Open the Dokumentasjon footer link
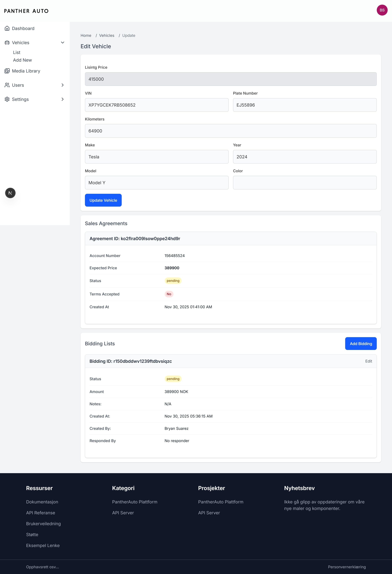The width and height of the screenshot is (392, 574). [x=42, y=502]
